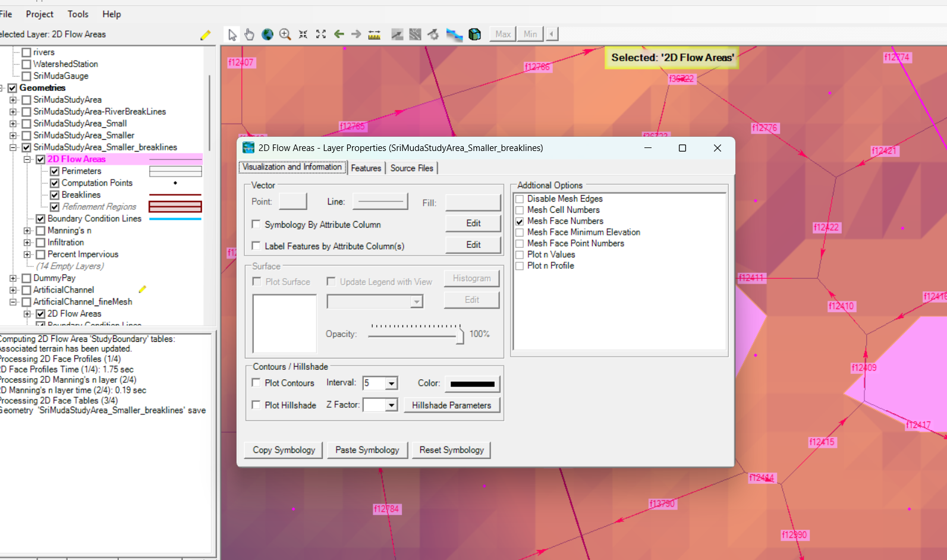Click the Reset Symbology button
The image size is (947, 560).
click(452, 450)
